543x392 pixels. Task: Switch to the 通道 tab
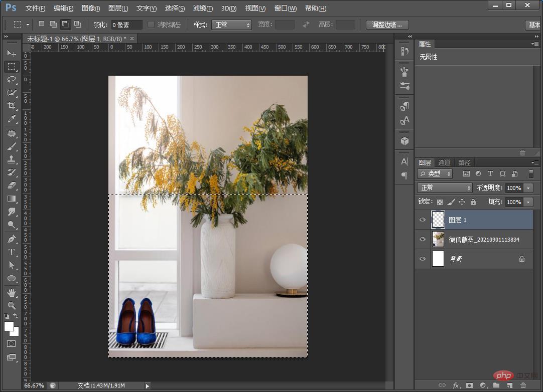coord(444,162)
